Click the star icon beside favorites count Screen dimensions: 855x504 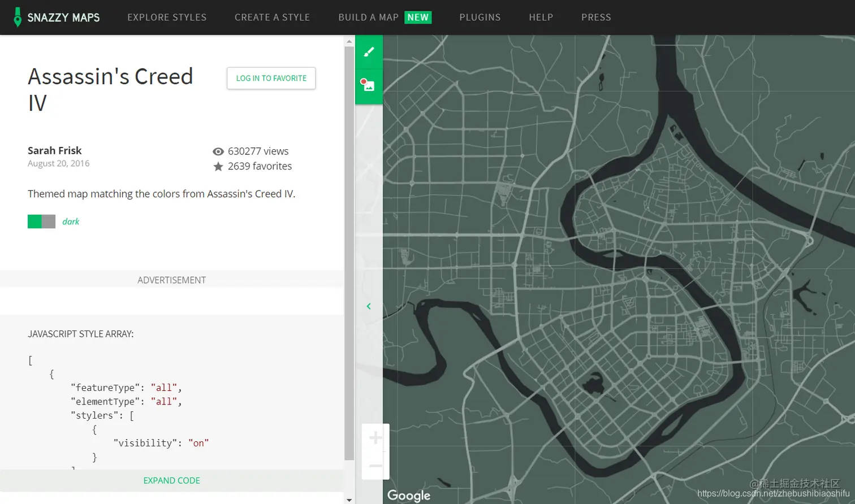point(218,166)
